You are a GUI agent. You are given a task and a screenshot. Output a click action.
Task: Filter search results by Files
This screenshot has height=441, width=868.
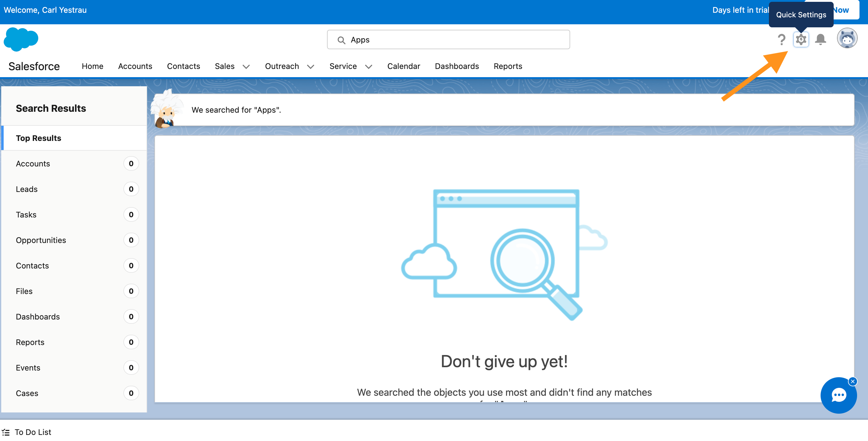tap(74, 291)
